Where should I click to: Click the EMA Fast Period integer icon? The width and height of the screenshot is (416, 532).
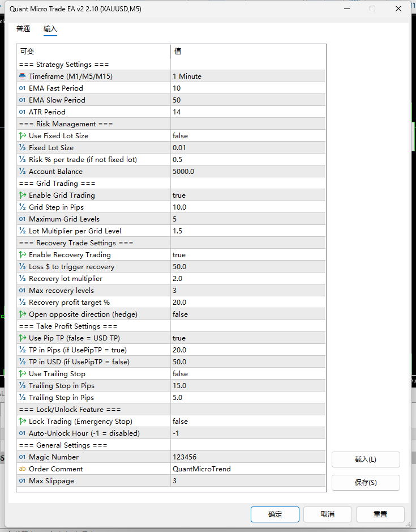[x=23, y=88]
